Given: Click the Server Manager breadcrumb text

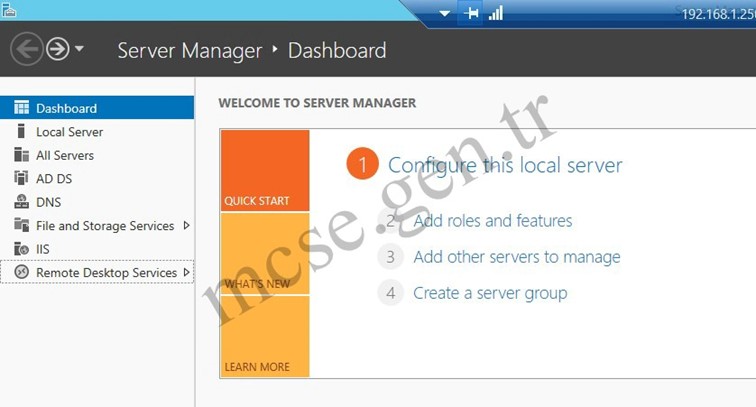Looking at the screenshot, I should (x=190, y=51).
